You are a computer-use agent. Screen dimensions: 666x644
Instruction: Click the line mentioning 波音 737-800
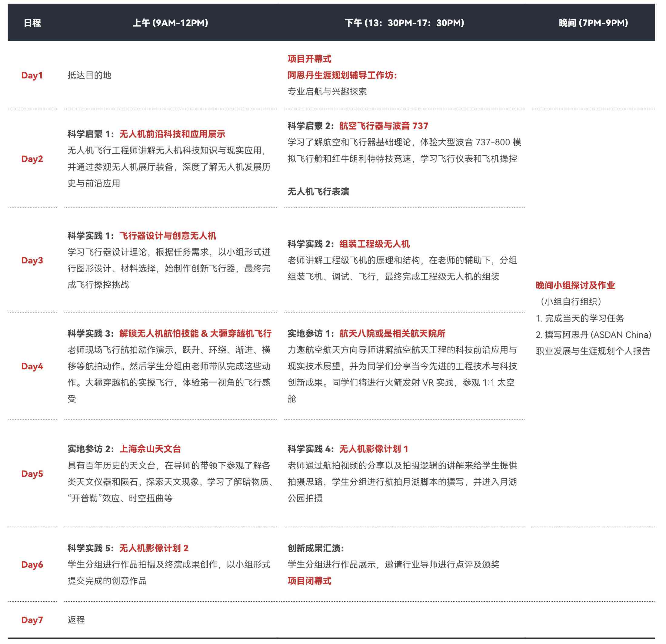coord(404,142)
